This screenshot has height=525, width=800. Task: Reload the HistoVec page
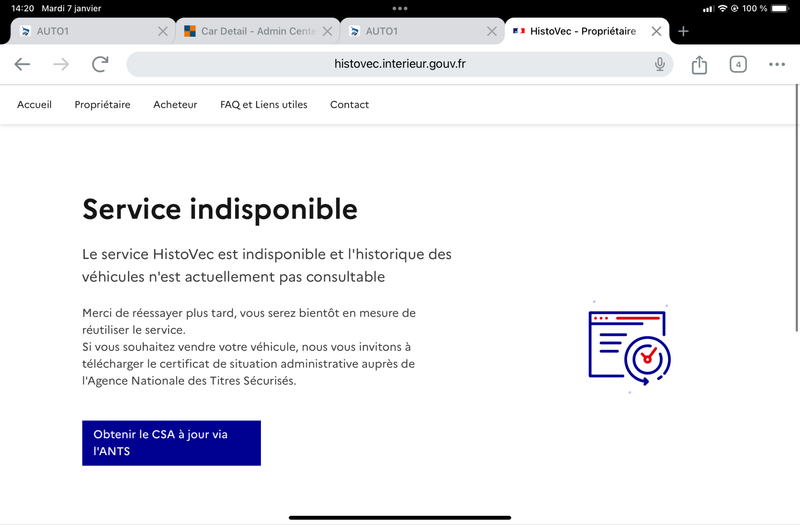[x=100, y=64]
